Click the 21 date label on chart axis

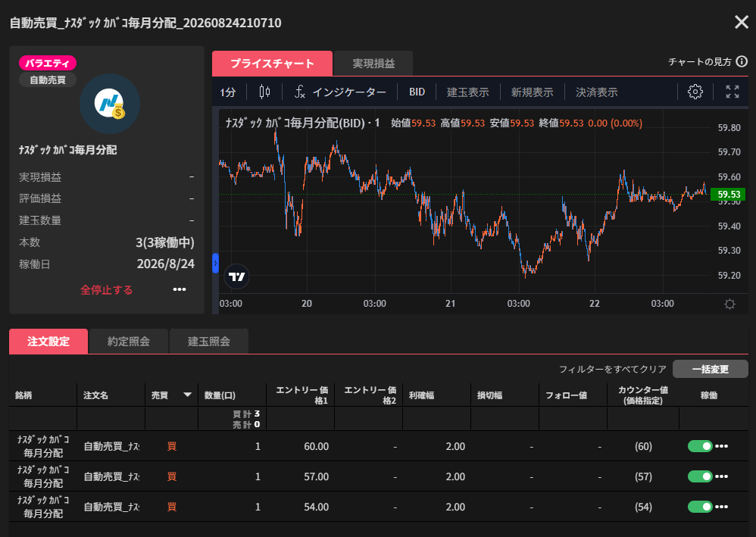[450, 304]
